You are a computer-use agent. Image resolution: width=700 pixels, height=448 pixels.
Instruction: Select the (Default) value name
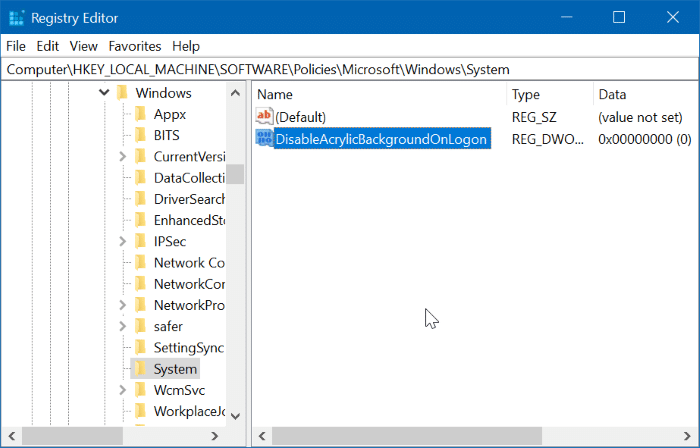coord(300,117)
